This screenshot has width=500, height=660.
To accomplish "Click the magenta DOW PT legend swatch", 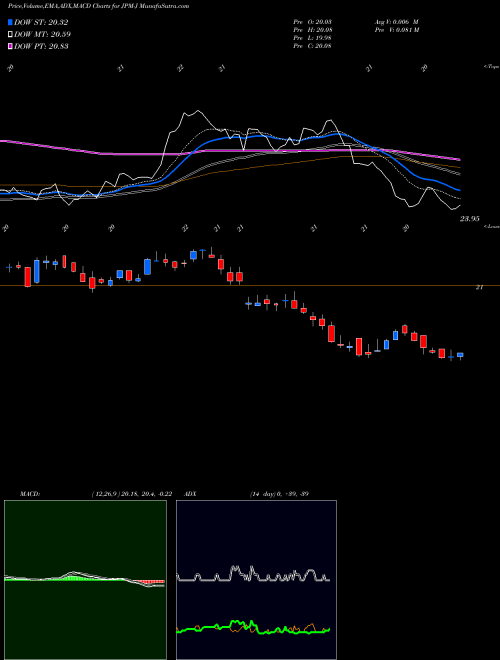I will coord(11,46).
